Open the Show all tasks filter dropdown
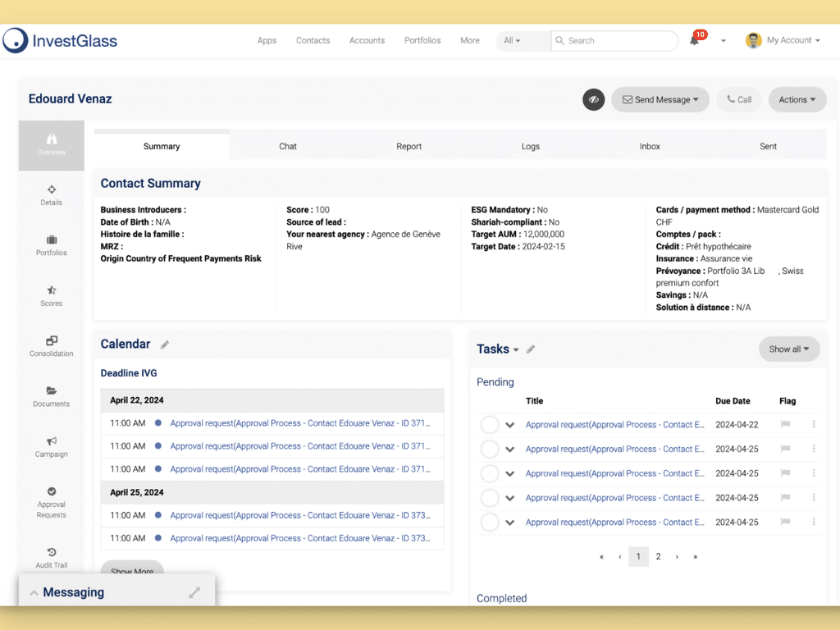This screenshot has width=840, height=630. coord(789,349)
